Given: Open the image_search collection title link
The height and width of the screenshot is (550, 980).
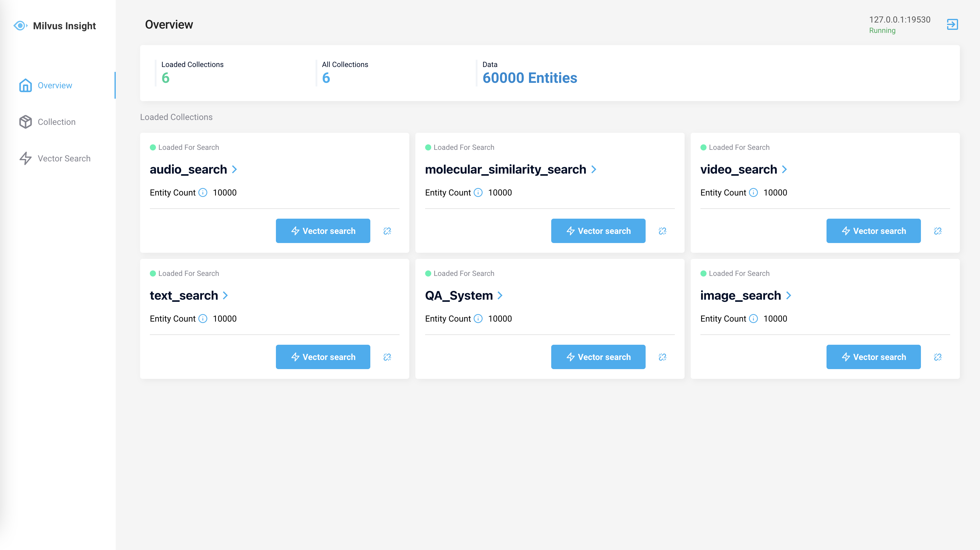Looking at the screenshot, I should (x=741, y=295).
